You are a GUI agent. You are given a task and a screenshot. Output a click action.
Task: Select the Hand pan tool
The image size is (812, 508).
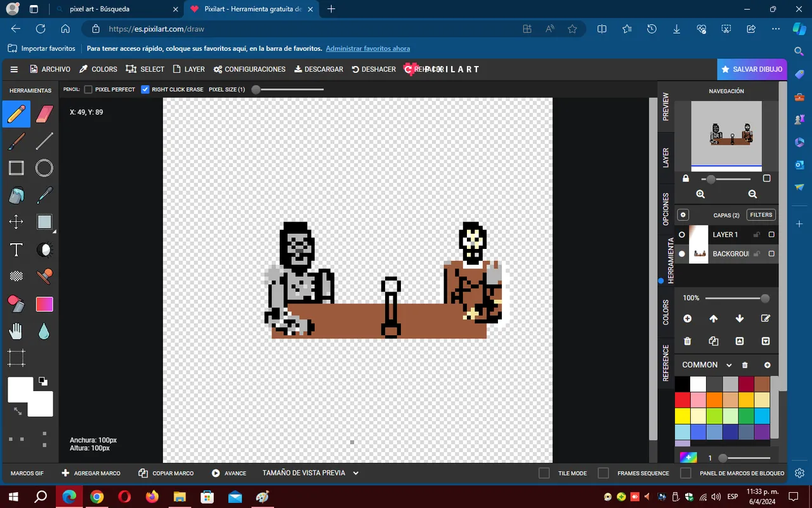(16, 331)
